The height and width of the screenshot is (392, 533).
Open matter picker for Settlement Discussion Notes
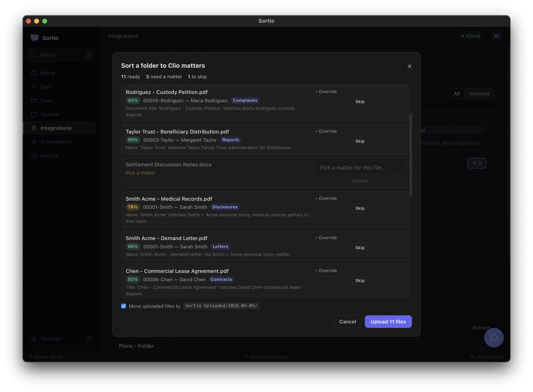(x=360, y=168)
